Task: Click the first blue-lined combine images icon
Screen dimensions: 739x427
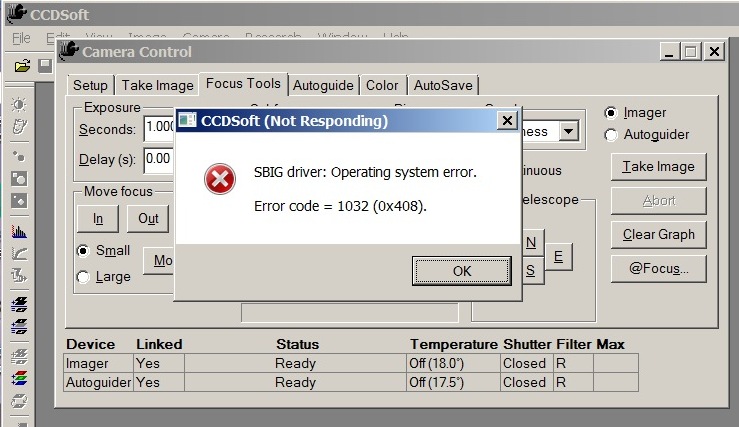Action: point(19,304)
